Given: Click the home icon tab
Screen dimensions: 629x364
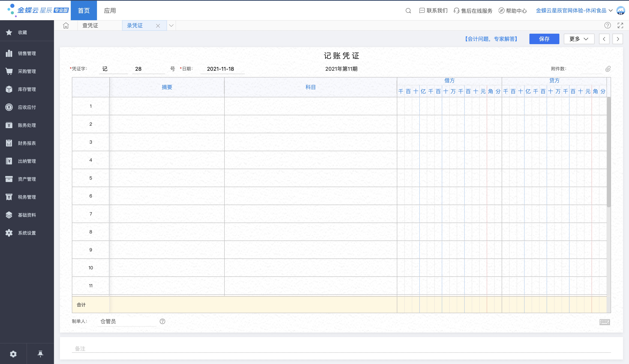Looking at the screenshot, I should pos(66,25).
